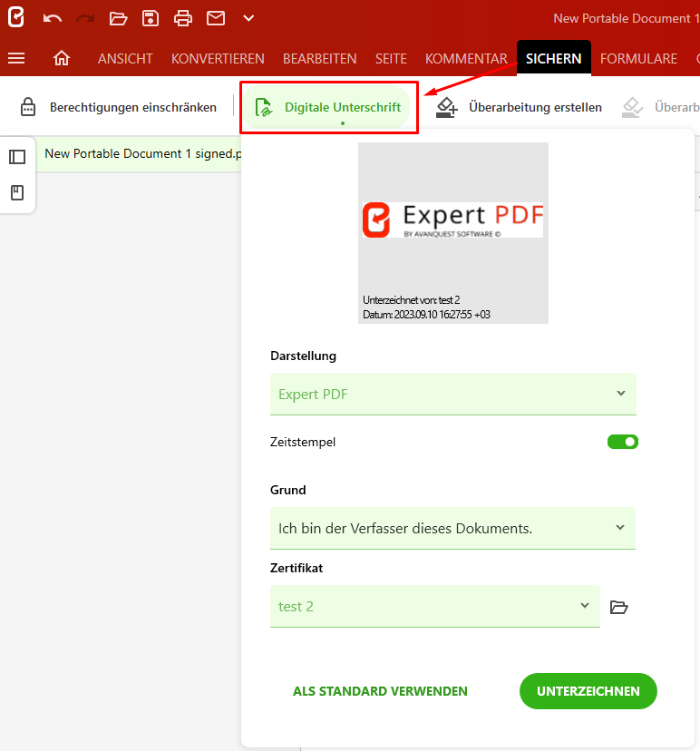Image resolution: width=700 pixels, height=751 pixels.
Task: Print the document with the printer icon
Action: point(183,19)
